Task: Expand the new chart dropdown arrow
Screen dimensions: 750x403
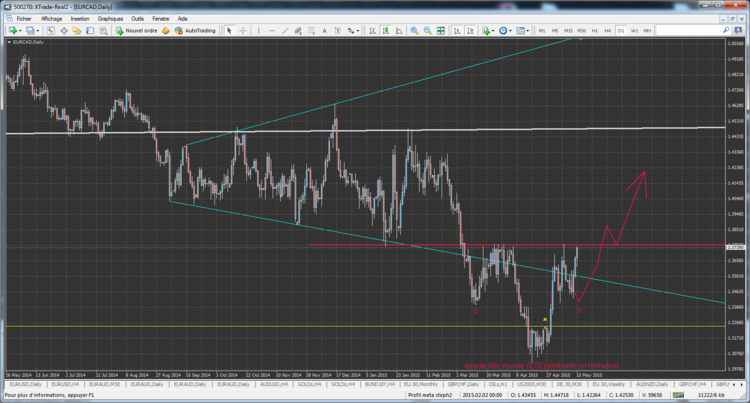Action: pos(23,31)
